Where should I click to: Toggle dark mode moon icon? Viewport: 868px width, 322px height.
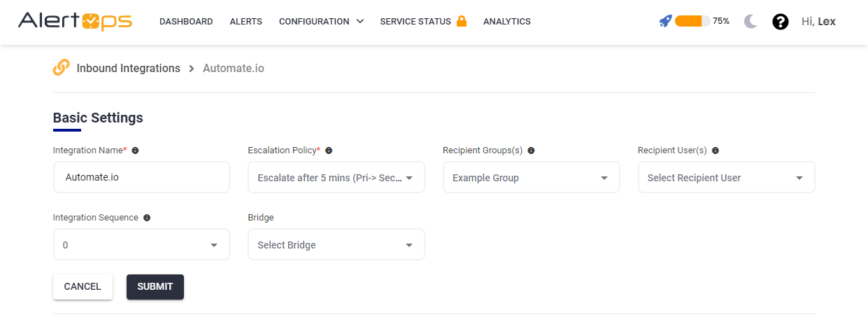750,22
